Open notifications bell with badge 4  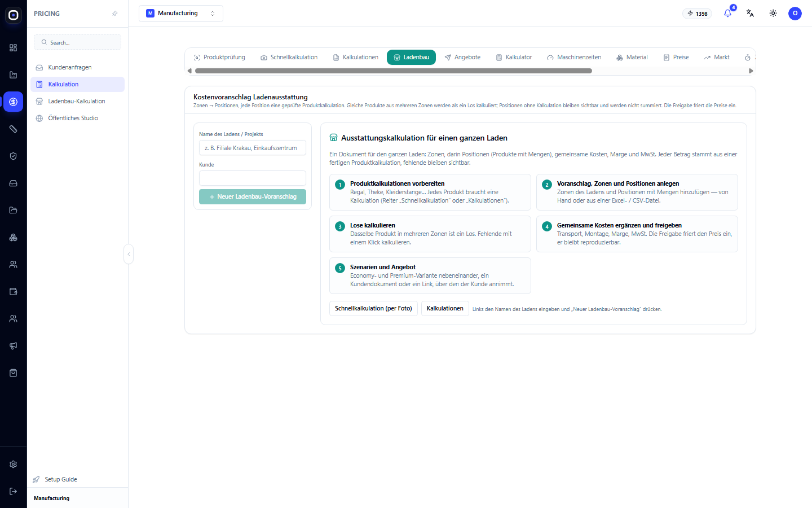pyautogui.click(x=728, y=13)
